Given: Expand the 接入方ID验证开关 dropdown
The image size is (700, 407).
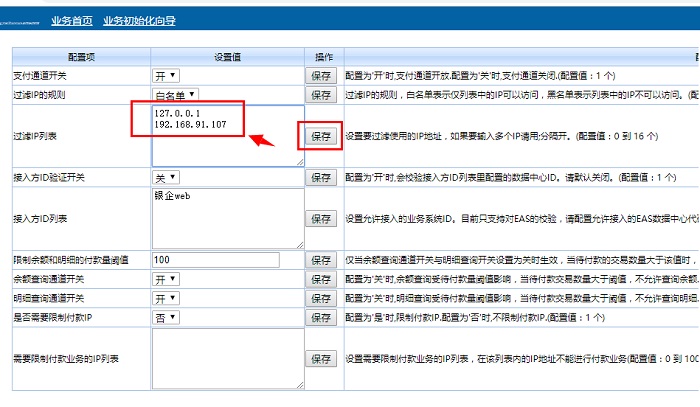Looking at the screenshot, I should point(166,177).
